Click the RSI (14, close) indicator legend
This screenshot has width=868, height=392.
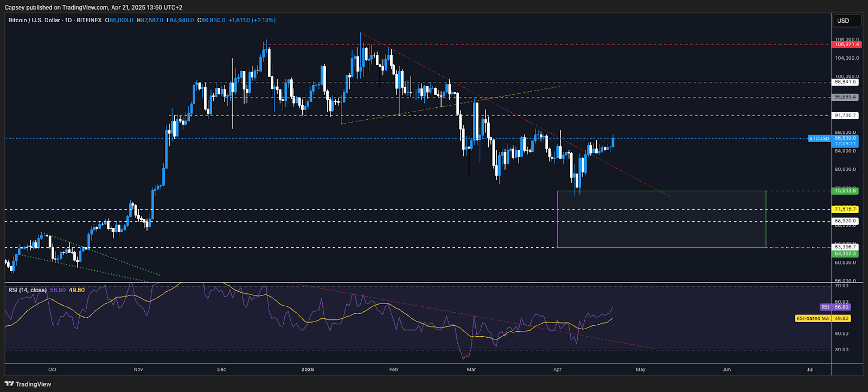[27, 290]
